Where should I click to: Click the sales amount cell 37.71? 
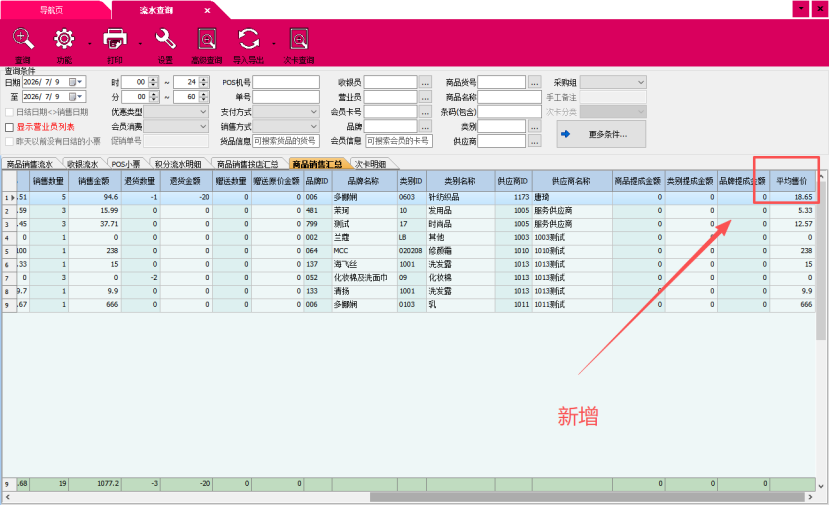pos(95,224)
